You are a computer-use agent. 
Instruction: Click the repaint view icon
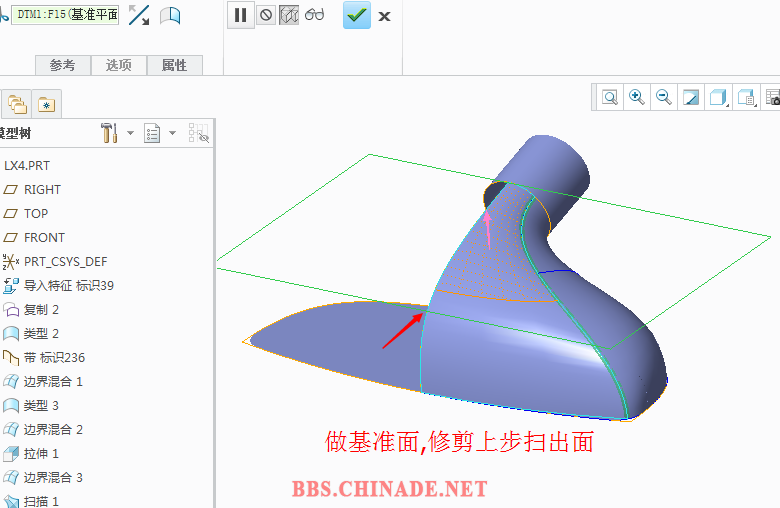coord(691,97)
